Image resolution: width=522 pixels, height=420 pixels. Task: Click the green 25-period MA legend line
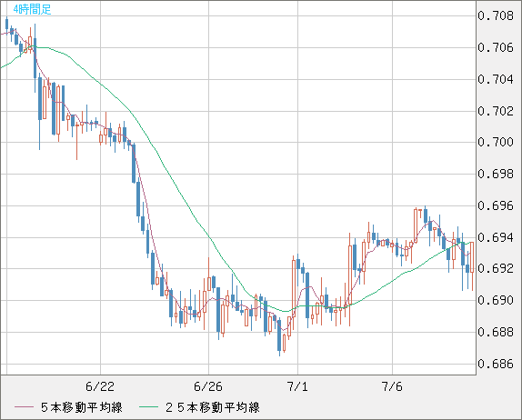(148, 407)
